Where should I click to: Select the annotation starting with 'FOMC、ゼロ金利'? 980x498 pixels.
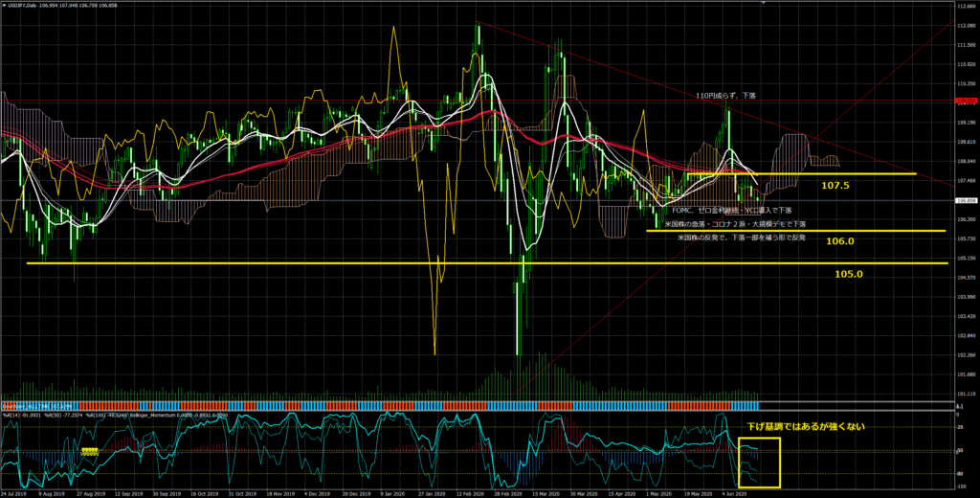[x=733, y=210]
